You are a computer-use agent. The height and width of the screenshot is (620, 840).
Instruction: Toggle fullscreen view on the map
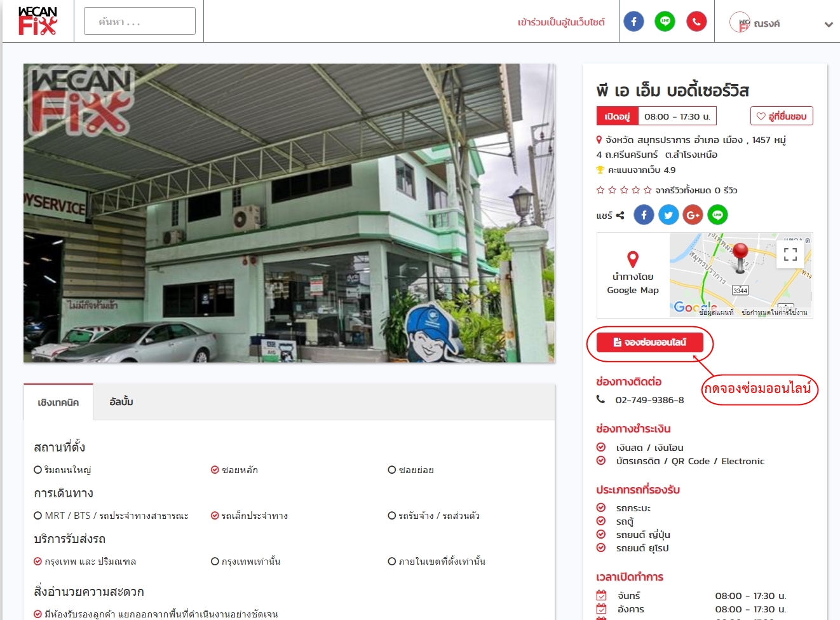point(790,254)
